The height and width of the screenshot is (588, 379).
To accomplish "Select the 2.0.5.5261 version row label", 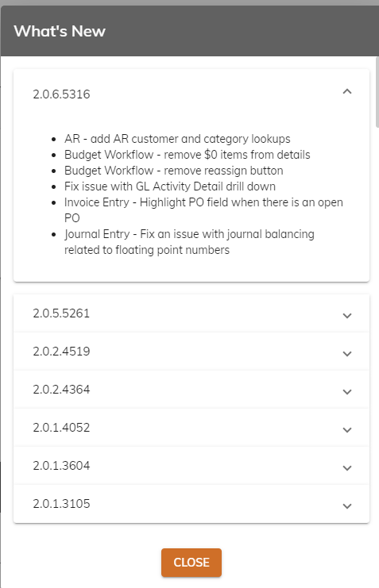I will click(61, 313).
